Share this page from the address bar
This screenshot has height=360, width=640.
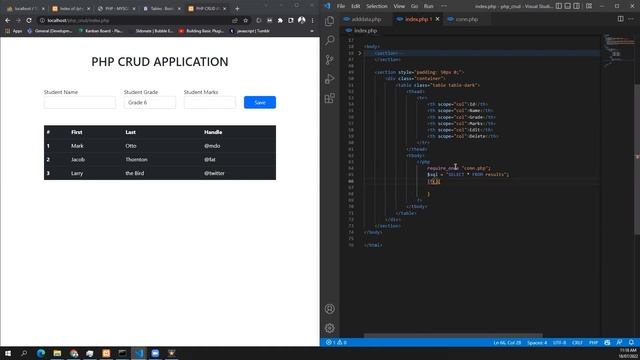[x=235, y=20]
